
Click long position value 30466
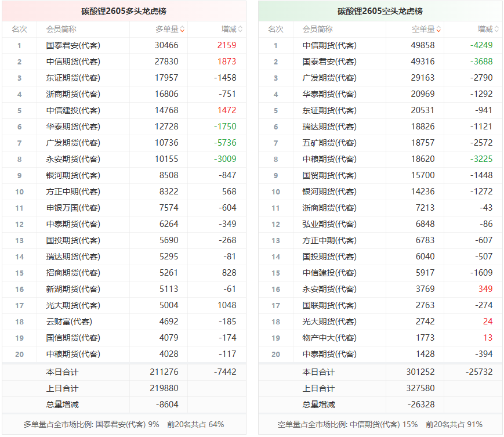point(166,45)
